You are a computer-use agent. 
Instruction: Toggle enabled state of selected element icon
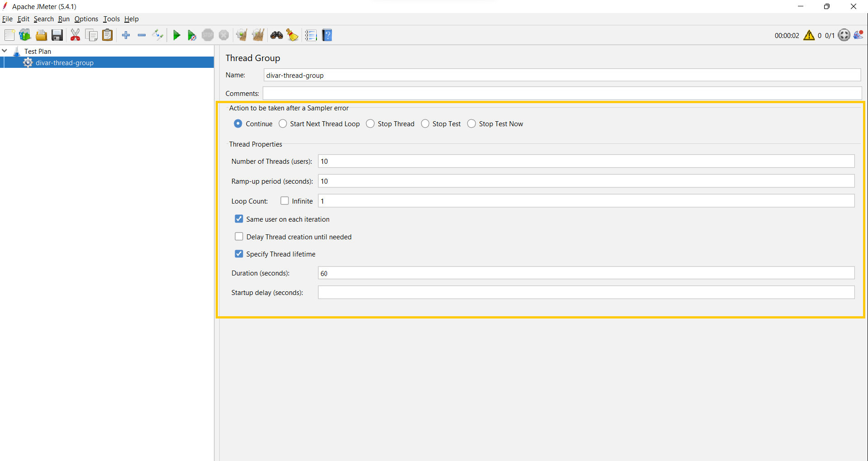[158, 35]
